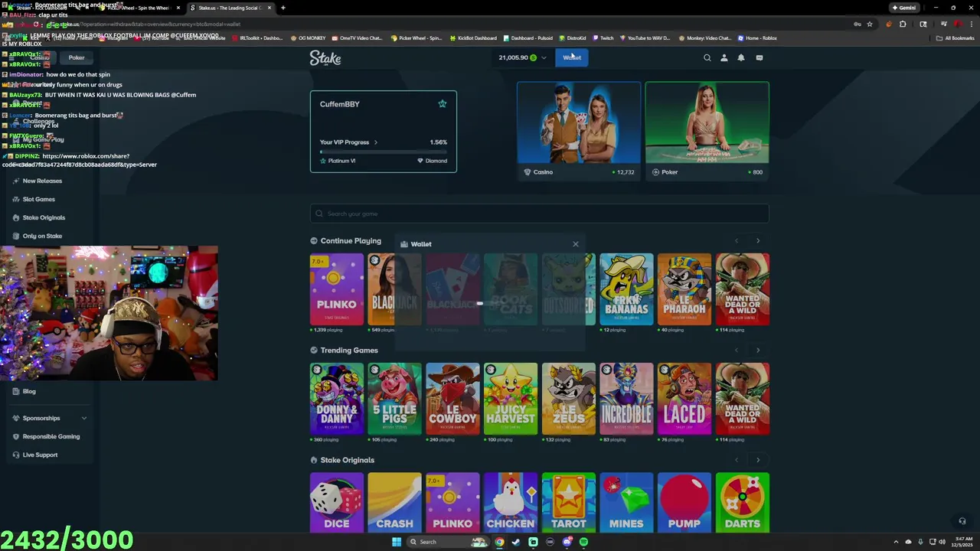Open a new browser tab

point(283,8)
